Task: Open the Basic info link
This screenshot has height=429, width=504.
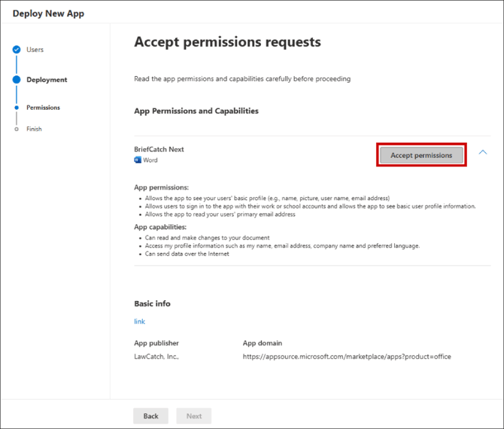Action: [139, 321]
